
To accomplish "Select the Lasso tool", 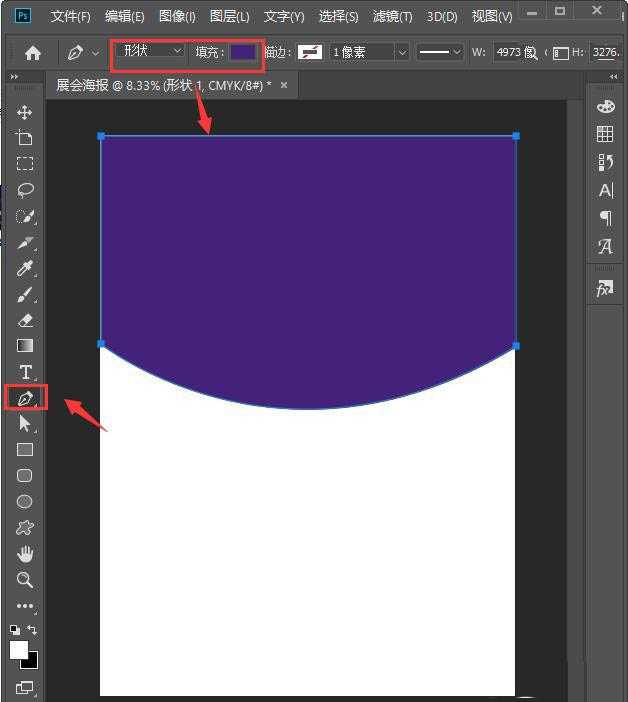I will 25,190.
